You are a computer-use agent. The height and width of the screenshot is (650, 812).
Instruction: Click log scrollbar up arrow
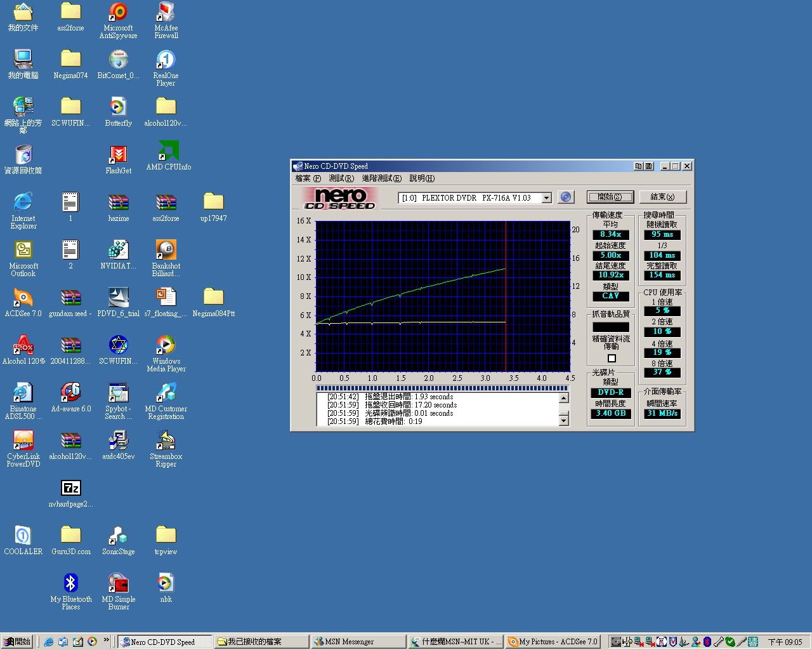pos(563,398)
